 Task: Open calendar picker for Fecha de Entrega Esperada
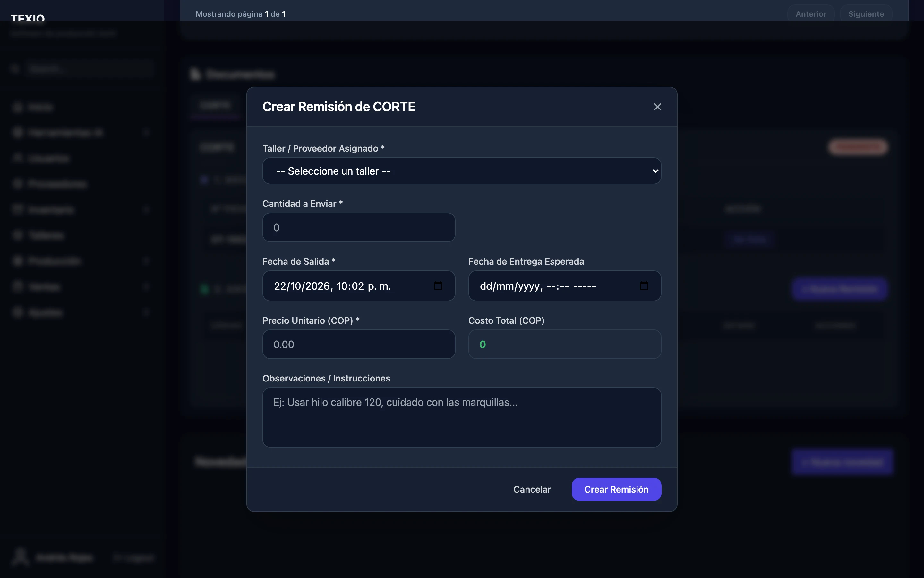[x=644, y=285]
